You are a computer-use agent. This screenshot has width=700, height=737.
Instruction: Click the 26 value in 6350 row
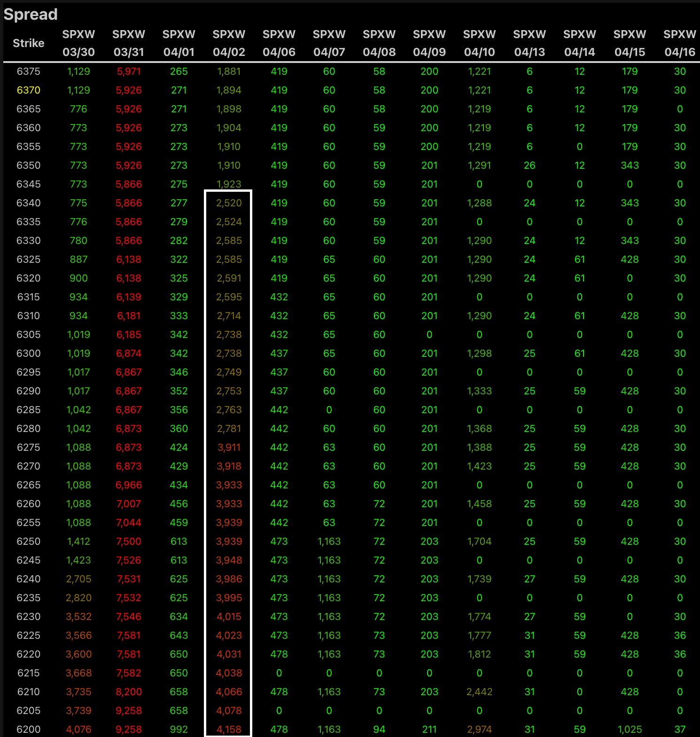[x=529, y=165]
